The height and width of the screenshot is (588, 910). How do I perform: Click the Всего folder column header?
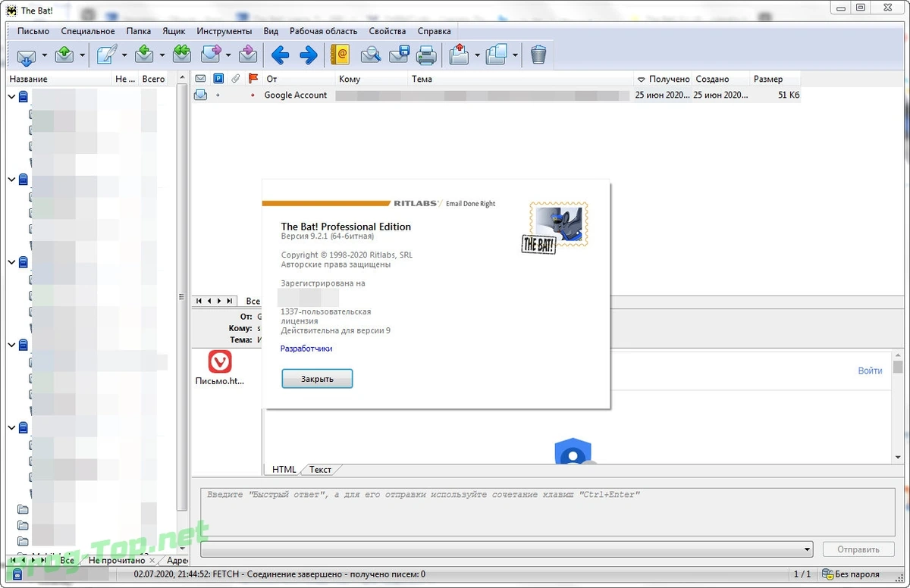click(158, 79)
